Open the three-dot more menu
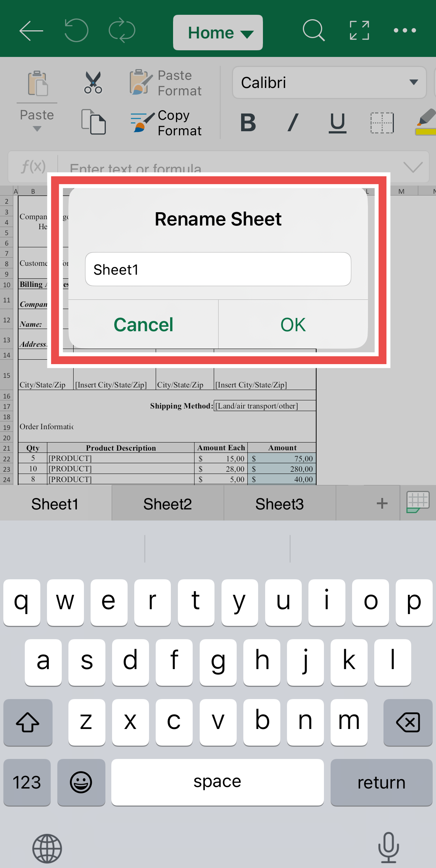 tap(405, 30)
